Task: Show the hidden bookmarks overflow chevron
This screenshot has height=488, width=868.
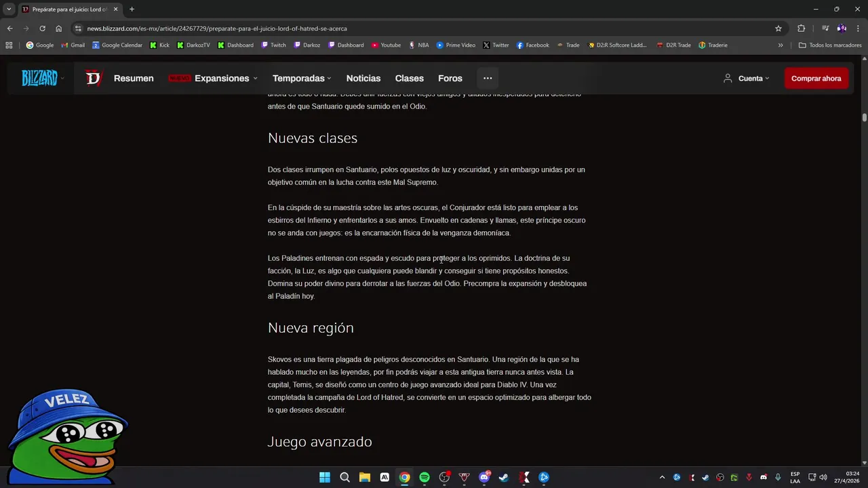Action: [x=781, y=45]
